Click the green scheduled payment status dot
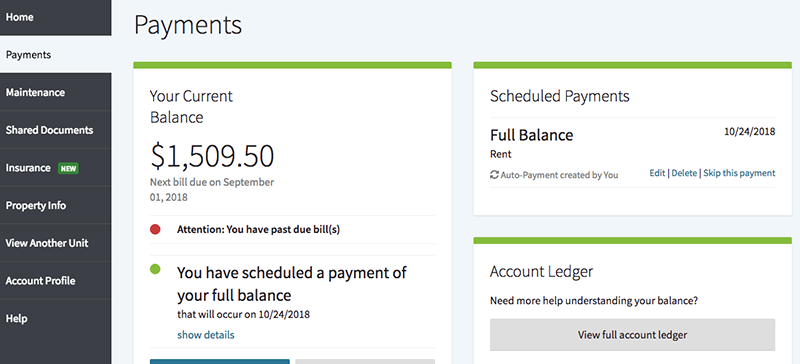 point(155,269)
